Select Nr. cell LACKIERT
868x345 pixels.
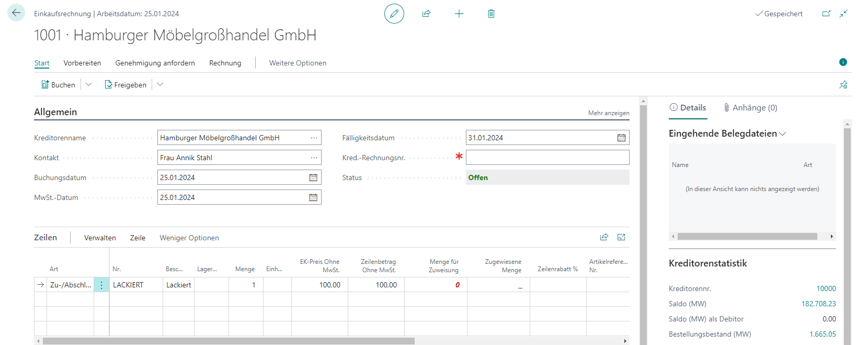click(x=136, y=285)
